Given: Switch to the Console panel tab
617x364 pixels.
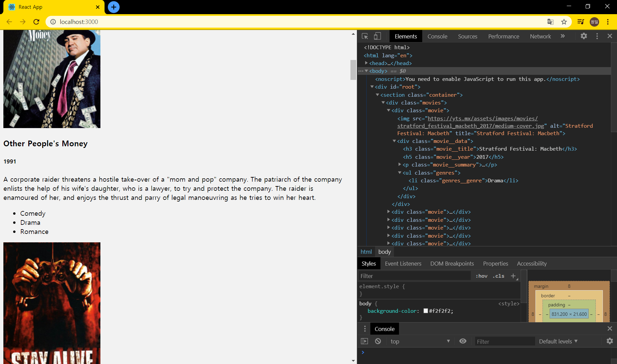Looking at the screenshot, I should (x=437, y=36).
